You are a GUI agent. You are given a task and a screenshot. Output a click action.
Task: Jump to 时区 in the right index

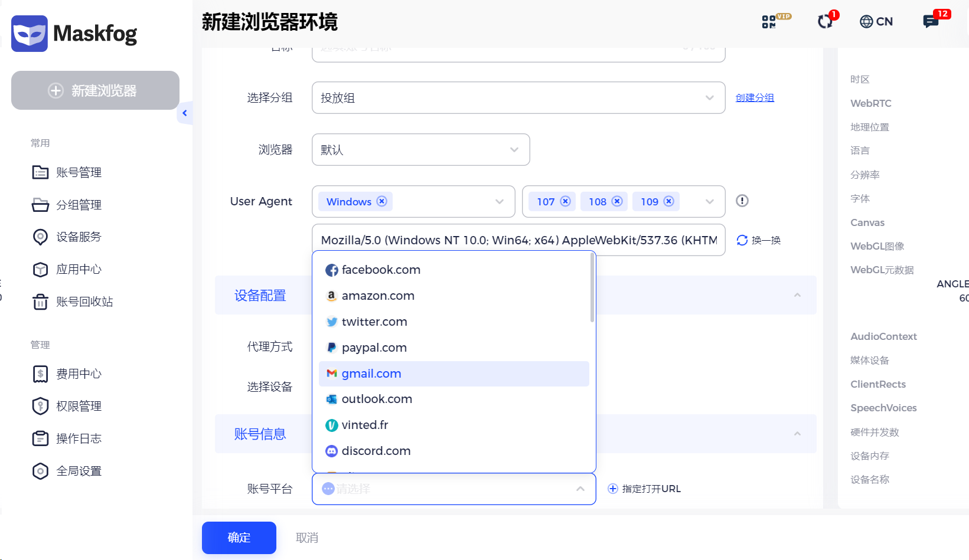[860, 80]
